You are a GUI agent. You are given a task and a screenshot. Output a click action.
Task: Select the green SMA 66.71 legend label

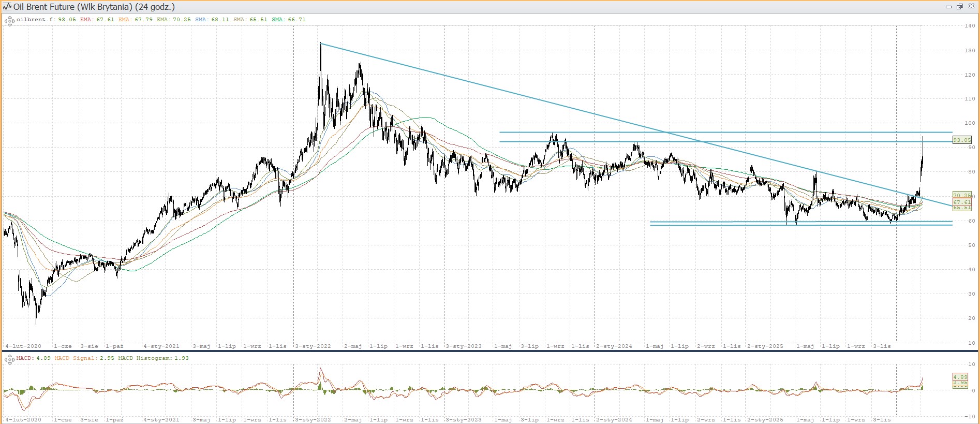[288, 20]
